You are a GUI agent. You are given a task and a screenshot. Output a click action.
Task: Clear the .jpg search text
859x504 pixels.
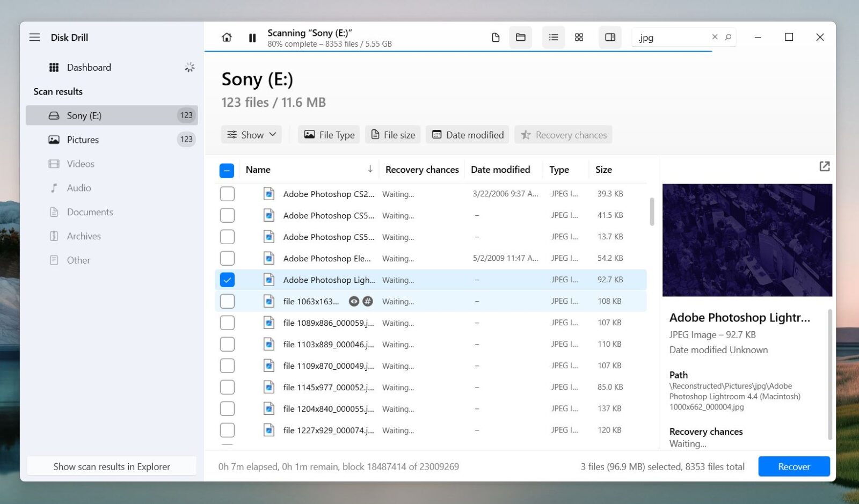715,37
